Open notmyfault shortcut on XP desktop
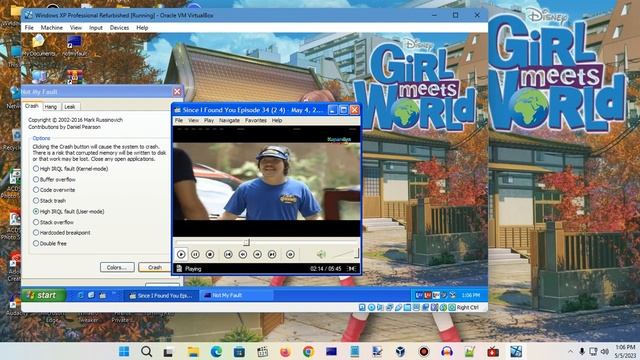Viewport: 640px width, 360px height. (x=74, y=45)
